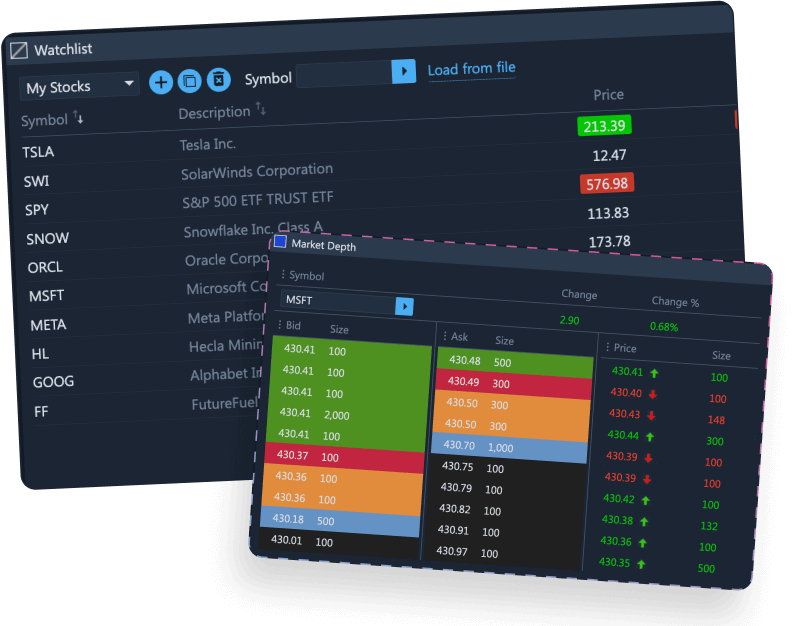
Task: Select the 430.75 ask row
Action: 508,469
